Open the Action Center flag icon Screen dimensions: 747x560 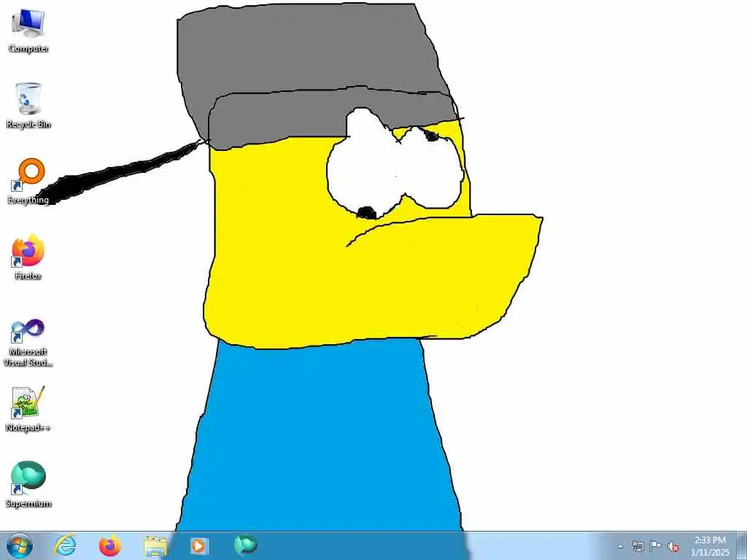coord(656,546)
